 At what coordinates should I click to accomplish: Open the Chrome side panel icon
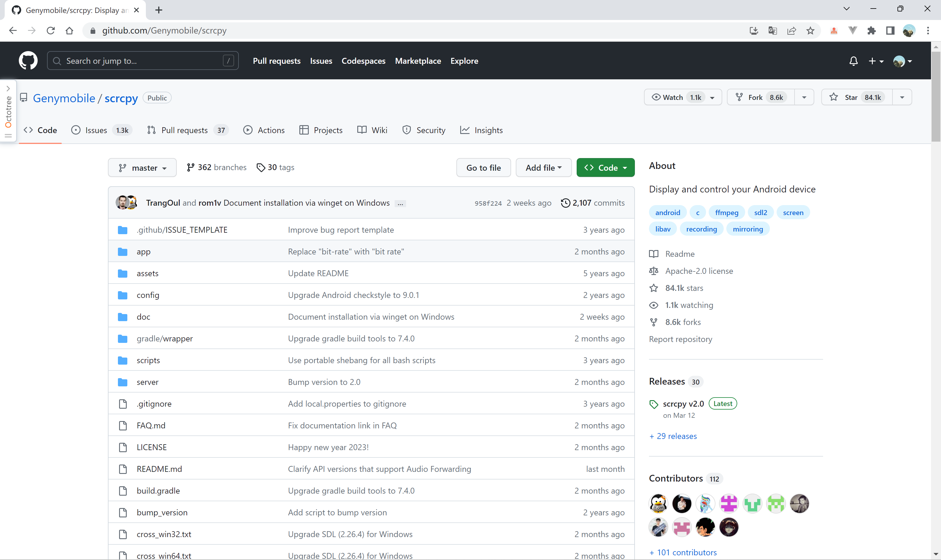point(890,31)
